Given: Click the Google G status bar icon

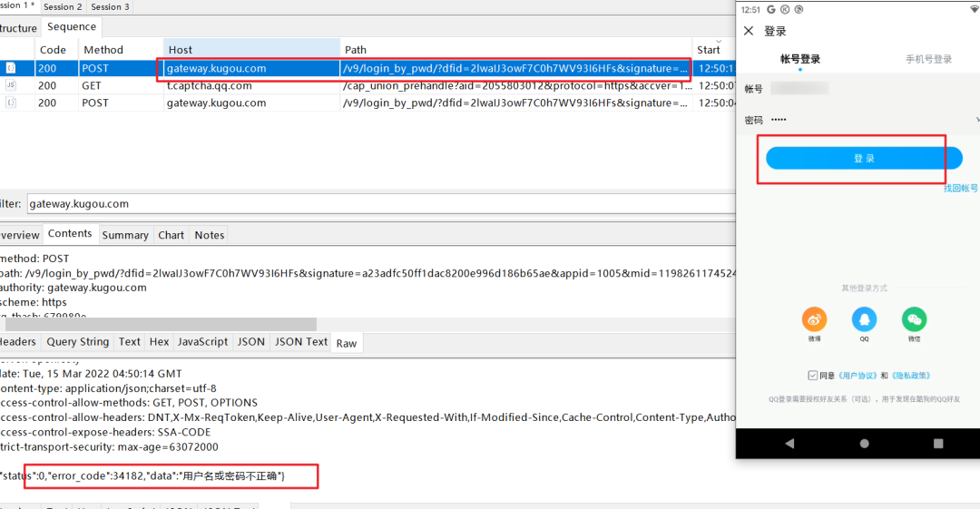Looking at the screenshot, I should coord(771,9).
